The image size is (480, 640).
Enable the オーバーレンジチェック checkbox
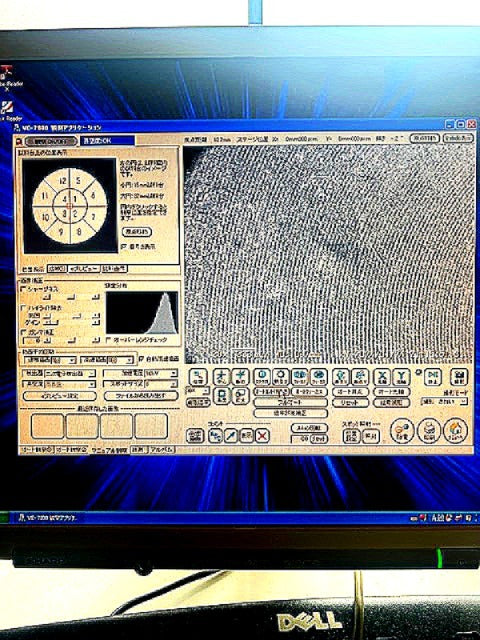[109, 340]
